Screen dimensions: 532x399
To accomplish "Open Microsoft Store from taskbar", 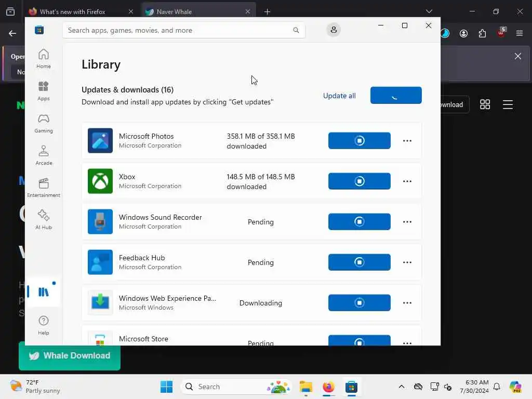I will click(x=351, y=387).
